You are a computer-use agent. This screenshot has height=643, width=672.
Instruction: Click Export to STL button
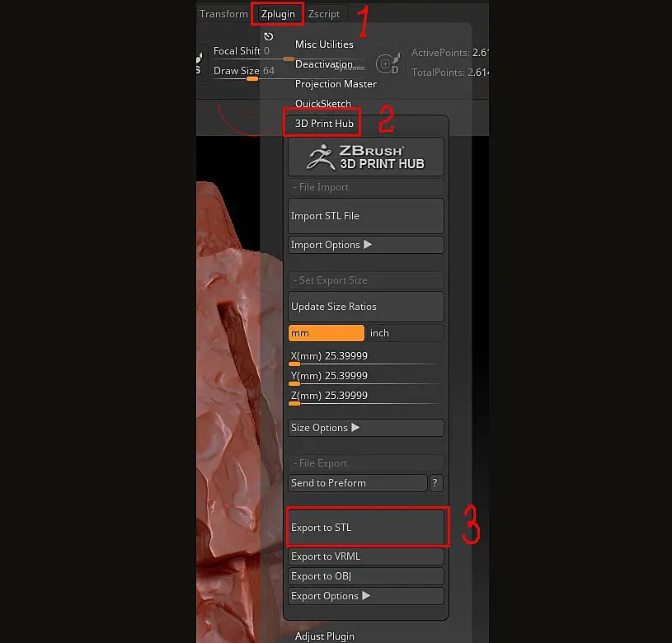pos(365,528)
